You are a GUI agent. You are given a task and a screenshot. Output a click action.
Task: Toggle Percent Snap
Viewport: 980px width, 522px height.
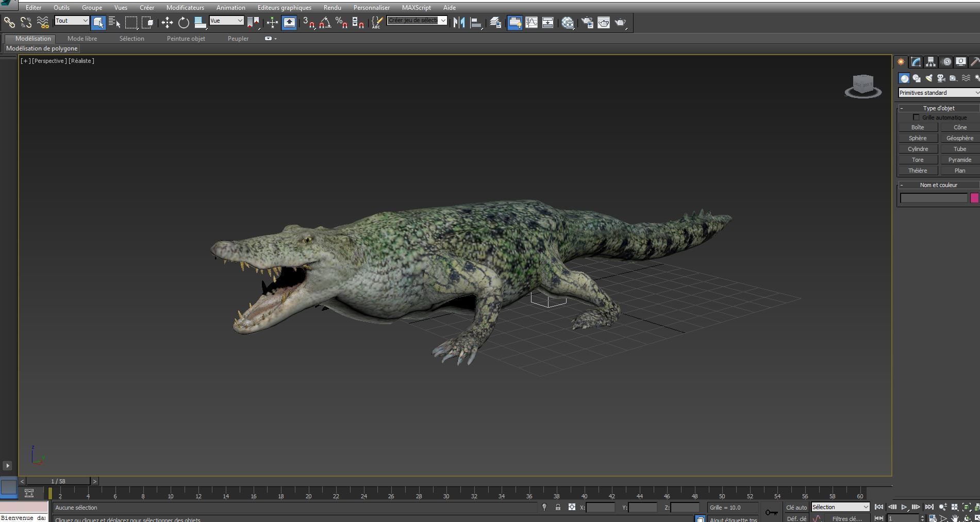pos(341,22)
